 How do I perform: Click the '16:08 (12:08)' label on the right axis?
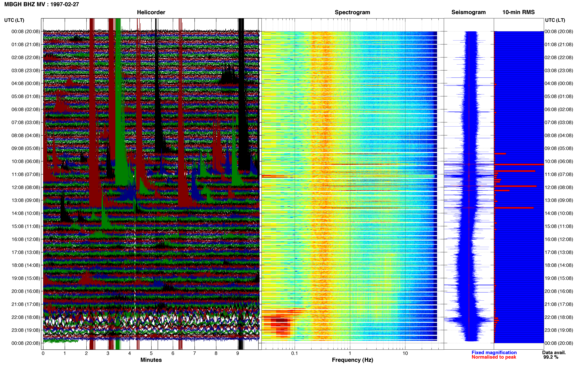(559, 239)
